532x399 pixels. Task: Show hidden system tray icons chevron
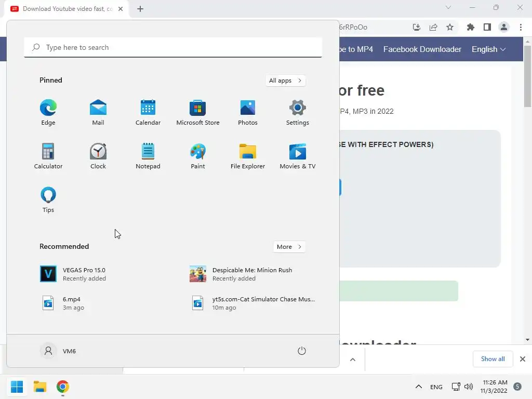tap(419, 387)
